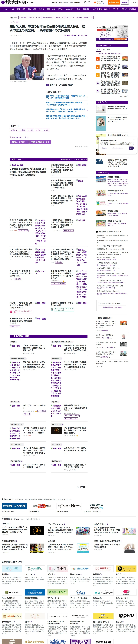Open the idea market service logo

tap(80, 569)
